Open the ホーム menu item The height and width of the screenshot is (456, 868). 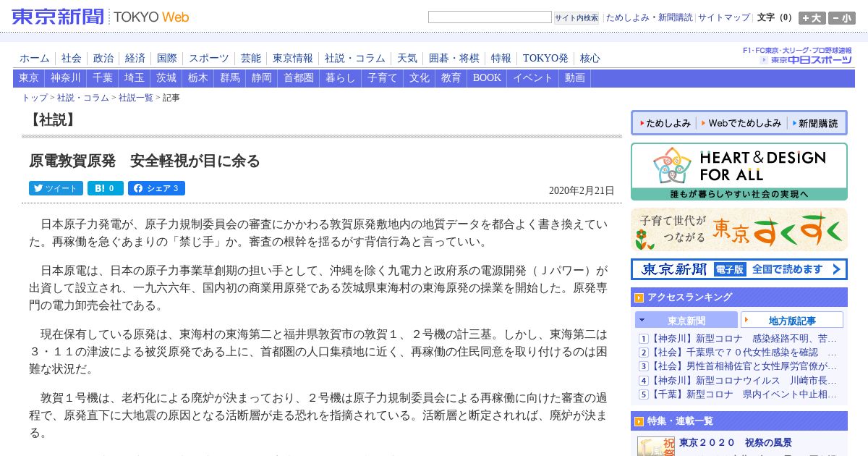pyautogui.click(x=35, y=58)
